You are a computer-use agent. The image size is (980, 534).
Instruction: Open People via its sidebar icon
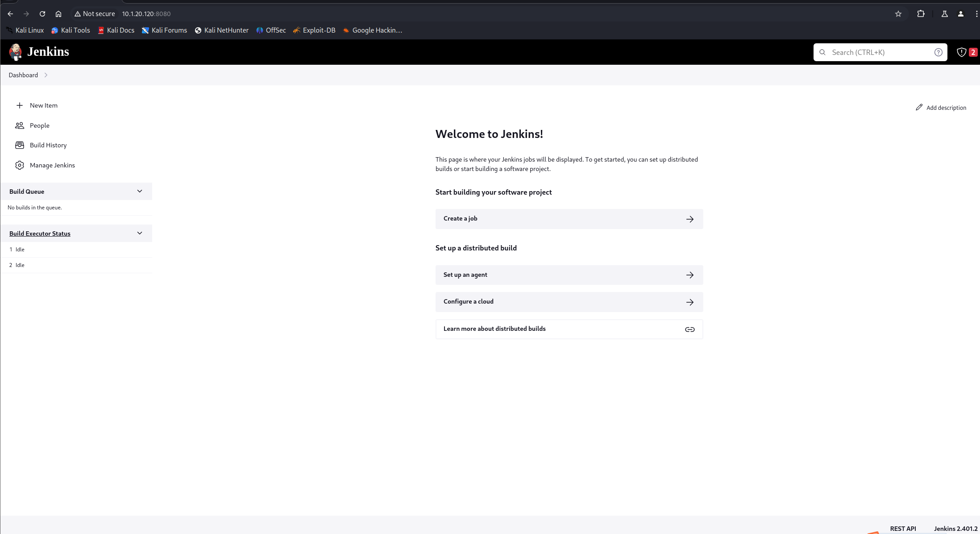[20, 125]
